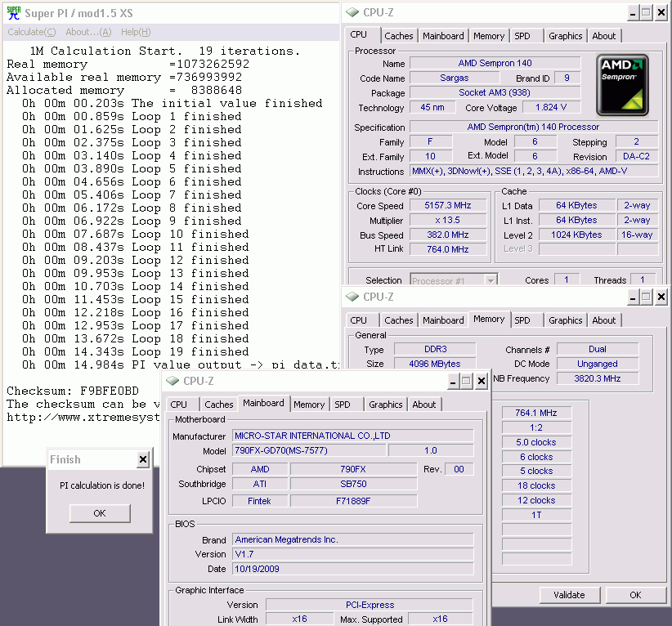
Task: Click Manufacturer field MICRO-STAR INTERNATIONAL
Action: [x=353, y=436]
